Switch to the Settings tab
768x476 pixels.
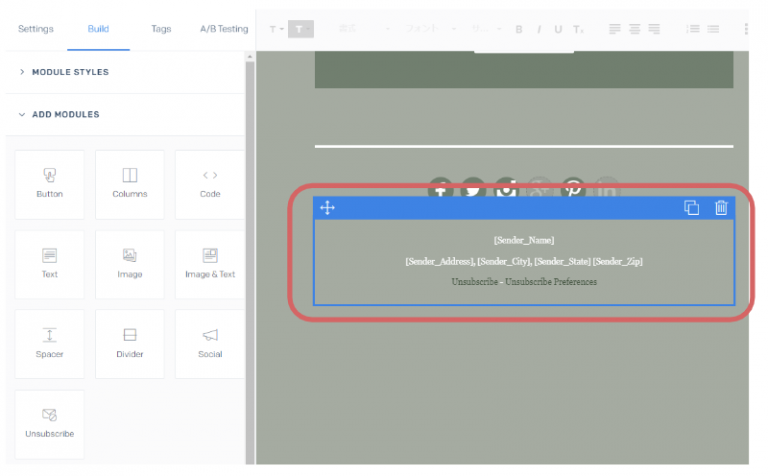pyautogui.click(x=36, y=29)
